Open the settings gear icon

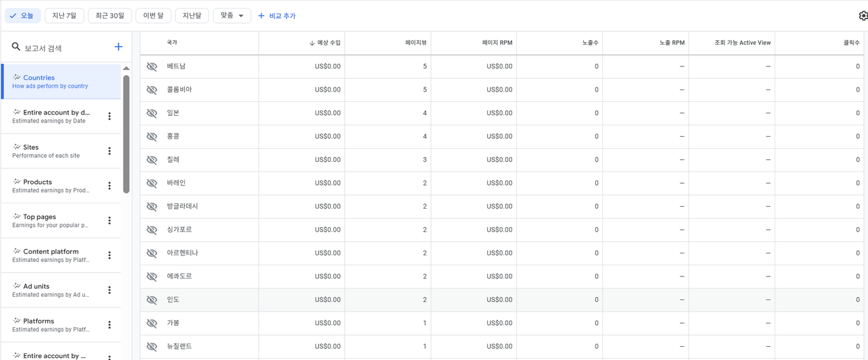863,16
